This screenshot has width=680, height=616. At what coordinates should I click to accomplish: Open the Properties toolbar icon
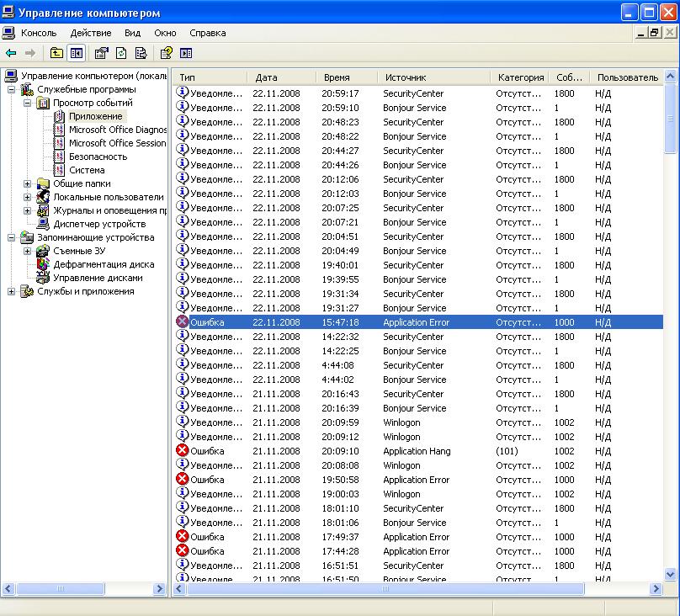101,53
